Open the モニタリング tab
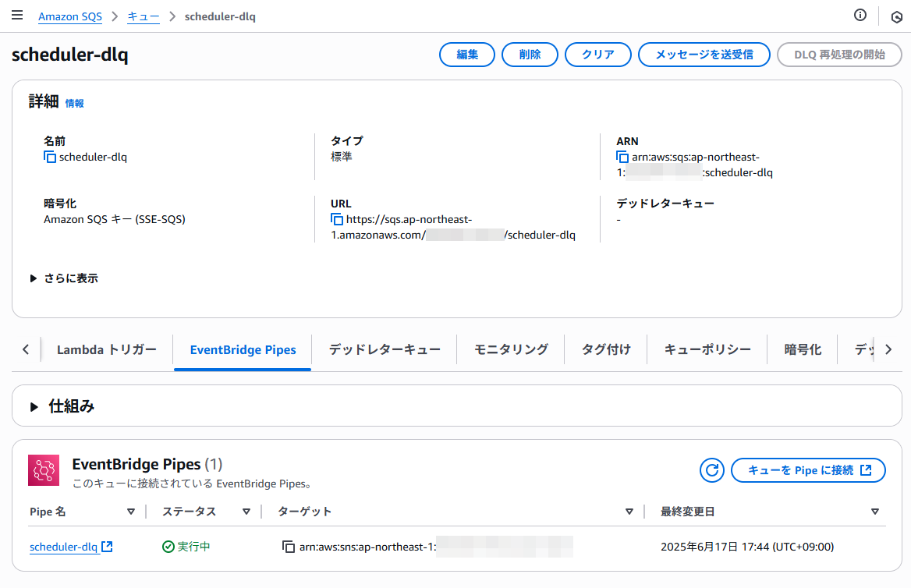This screenshot has height=588, width=911. (x=511, y=350)
